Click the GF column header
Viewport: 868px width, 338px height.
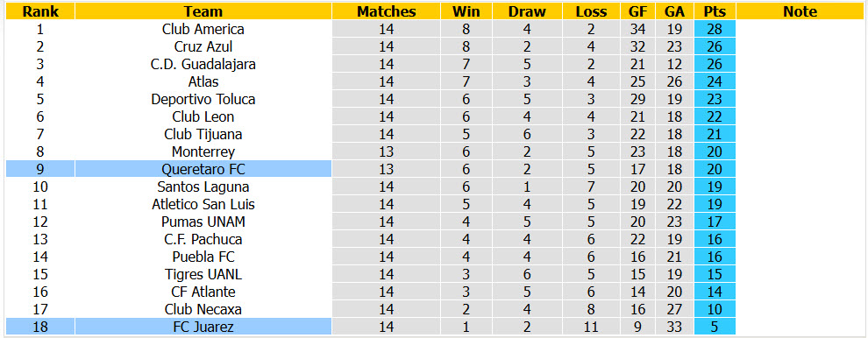pos(637,11)
